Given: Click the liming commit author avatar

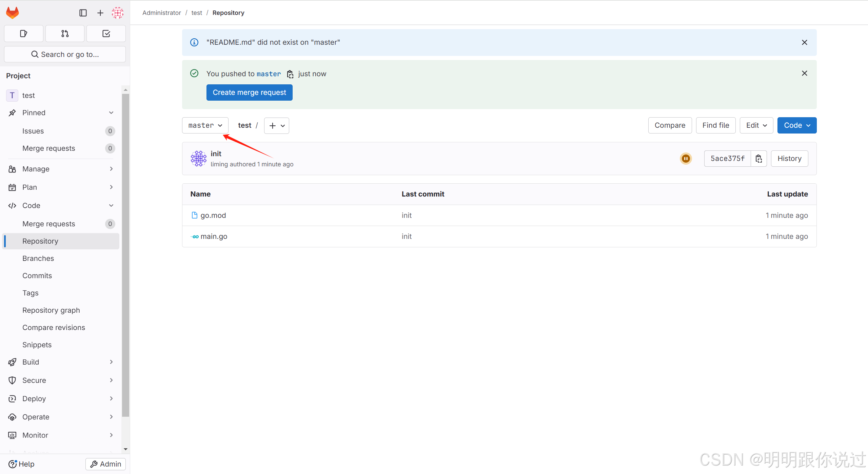Looking at the screenshot, I should pos(199,159).
